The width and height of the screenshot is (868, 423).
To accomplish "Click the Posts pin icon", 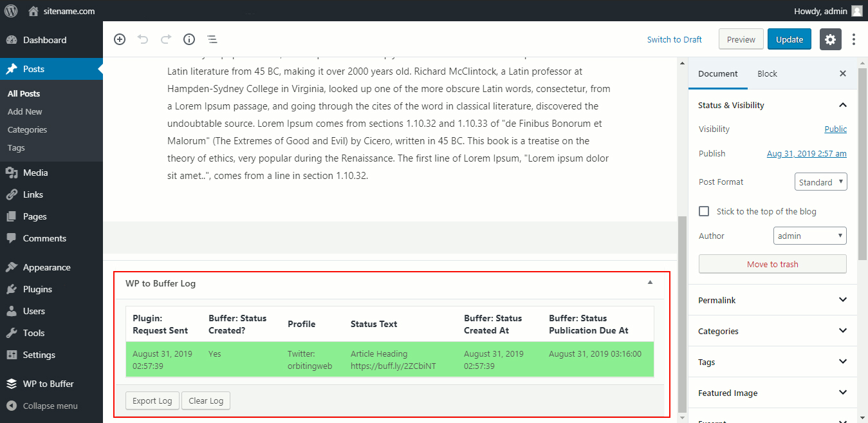I will [12, 69].
